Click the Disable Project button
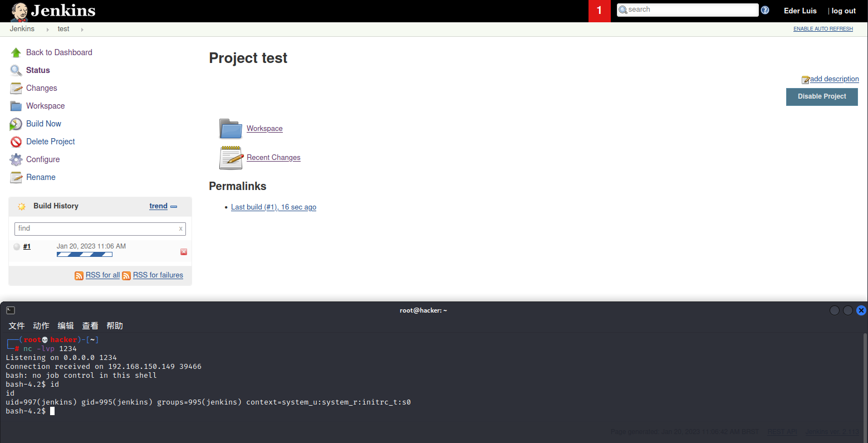 (x=822, y=96)
